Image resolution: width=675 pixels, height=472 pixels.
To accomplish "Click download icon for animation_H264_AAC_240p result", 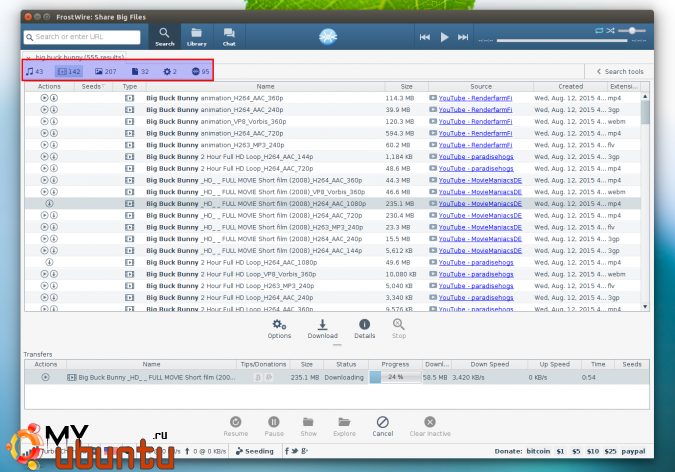I will (x=54, y=109).
